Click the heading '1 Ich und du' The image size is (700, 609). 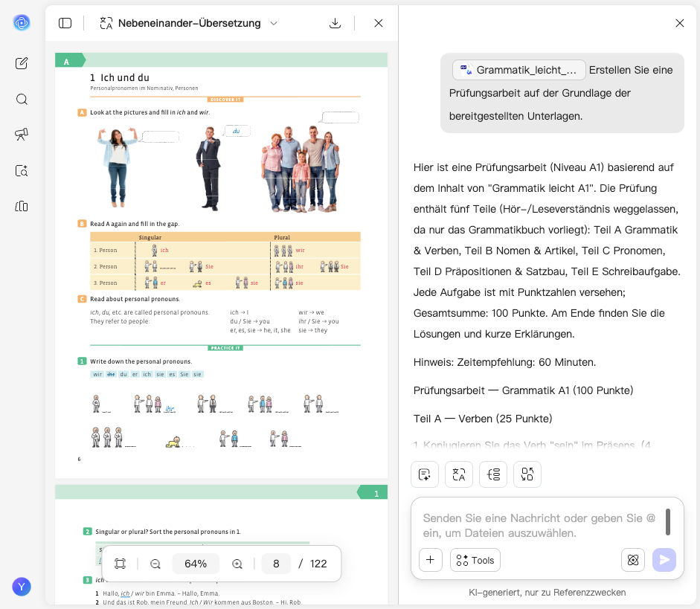pyautogui.click(x=120, y=77)
